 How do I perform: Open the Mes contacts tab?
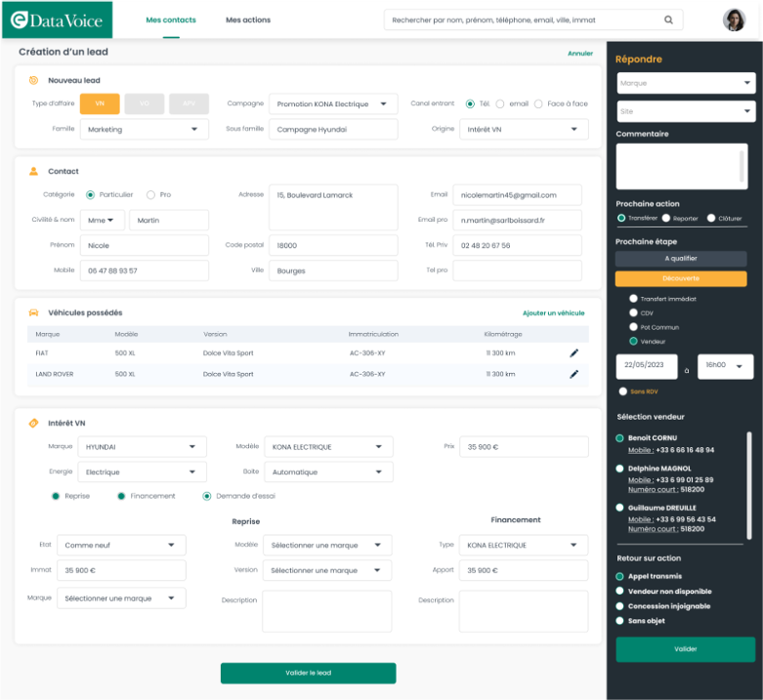(x=171, y=20)
